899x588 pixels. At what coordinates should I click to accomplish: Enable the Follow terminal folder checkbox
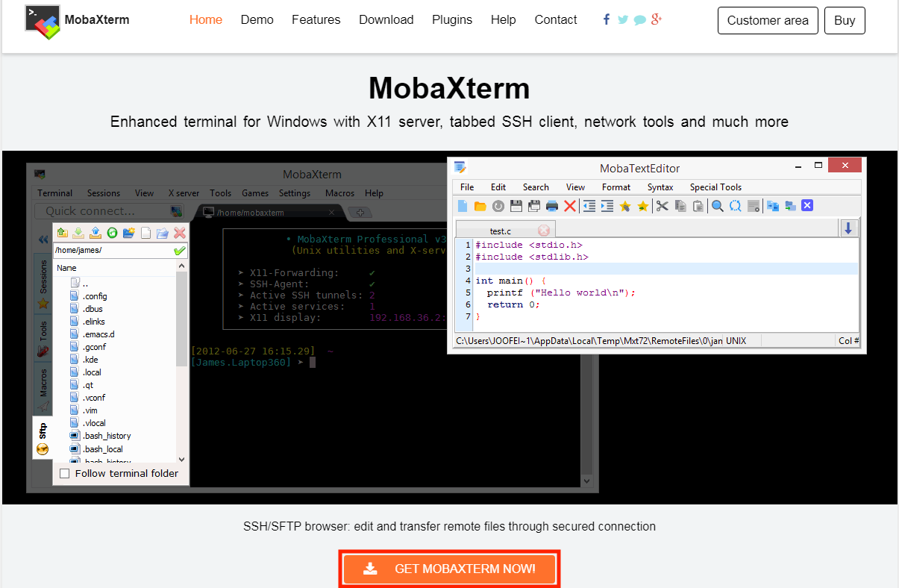click(64, 473)
